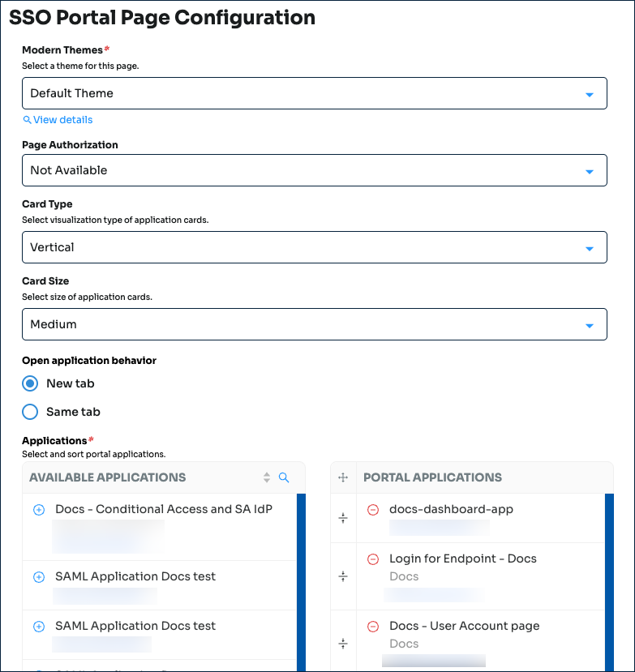Open the Modern Themes dropdown
Viewport: 635px width, 672px height.
315,93
